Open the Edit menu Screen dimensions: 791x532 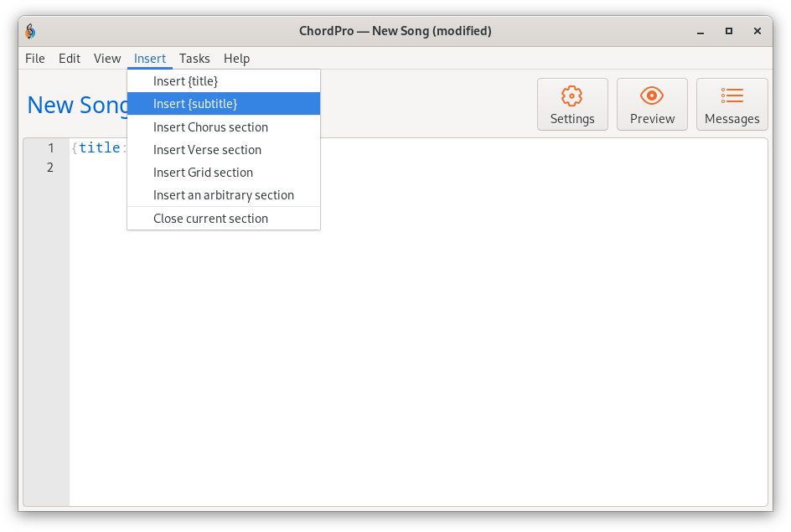pyautogui.click(x=69, y=59)
